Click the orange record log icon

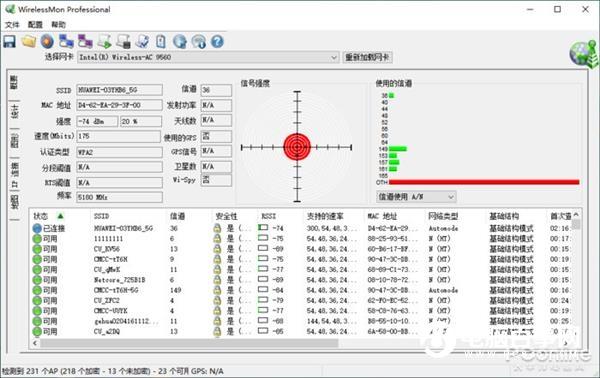coord(47,41)
